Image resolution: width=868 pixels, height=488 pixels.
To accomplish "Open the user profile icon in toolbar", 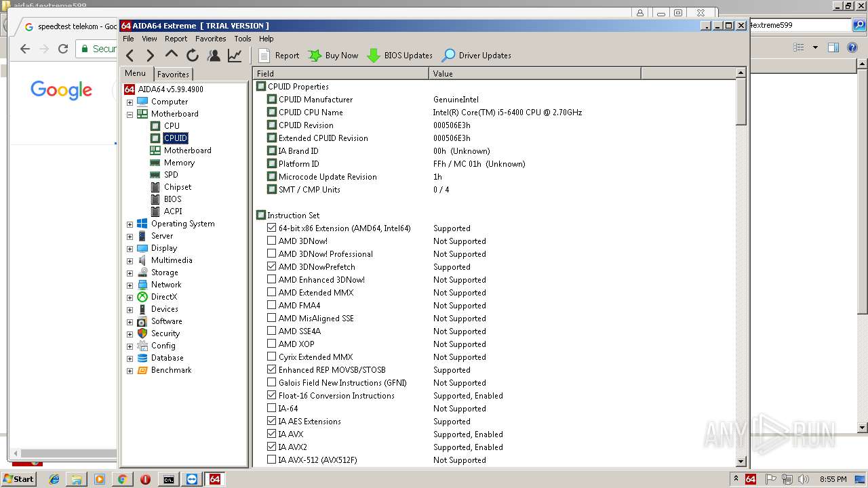I will 214,56.
